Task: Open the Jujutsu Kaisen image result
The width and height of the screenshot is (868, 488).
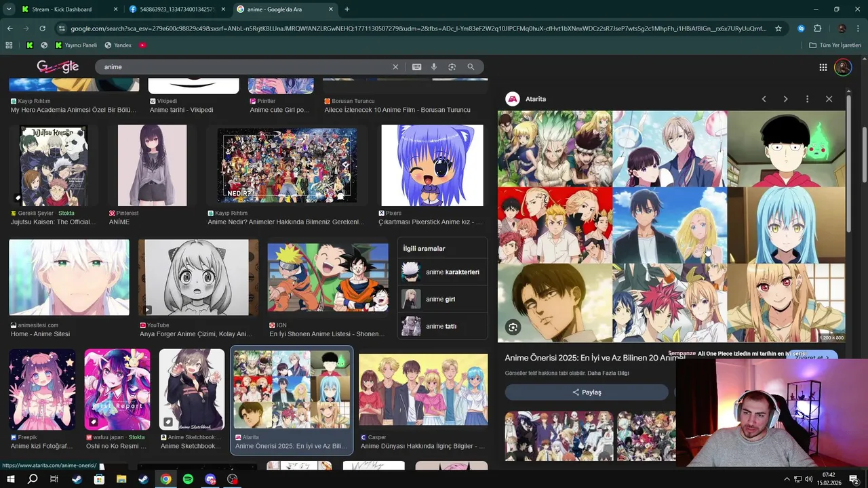Action: tap(54, 165)
